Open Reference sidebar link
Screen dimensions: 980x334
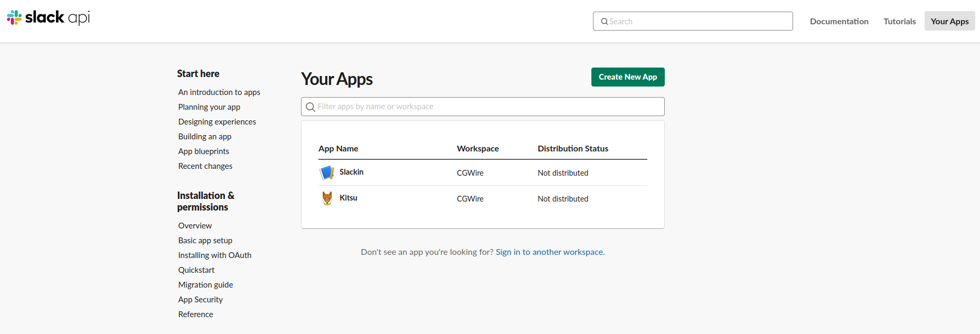point(196,314)
